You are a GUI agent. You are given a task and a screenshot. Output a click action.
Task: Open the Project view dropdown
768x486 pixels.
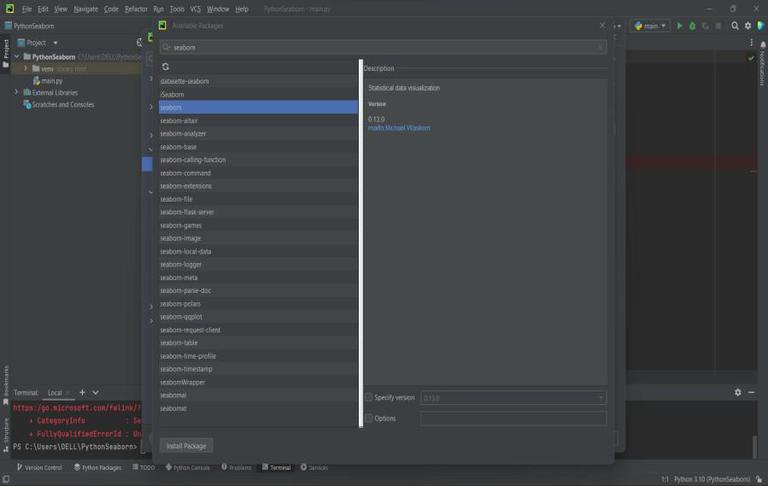pos(55,43)
